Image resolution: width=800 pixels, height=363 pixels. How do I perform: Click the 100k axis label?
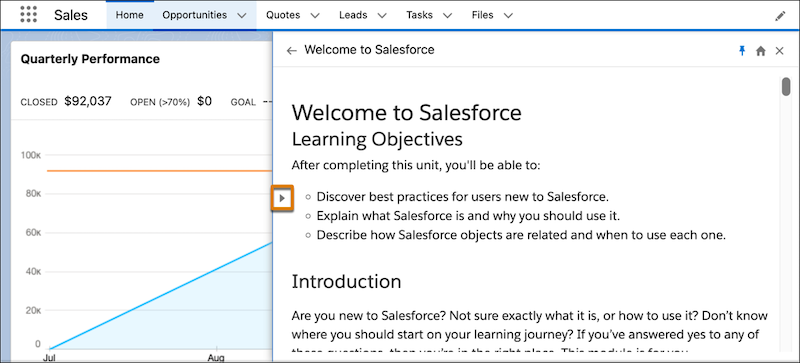(31, 155)
